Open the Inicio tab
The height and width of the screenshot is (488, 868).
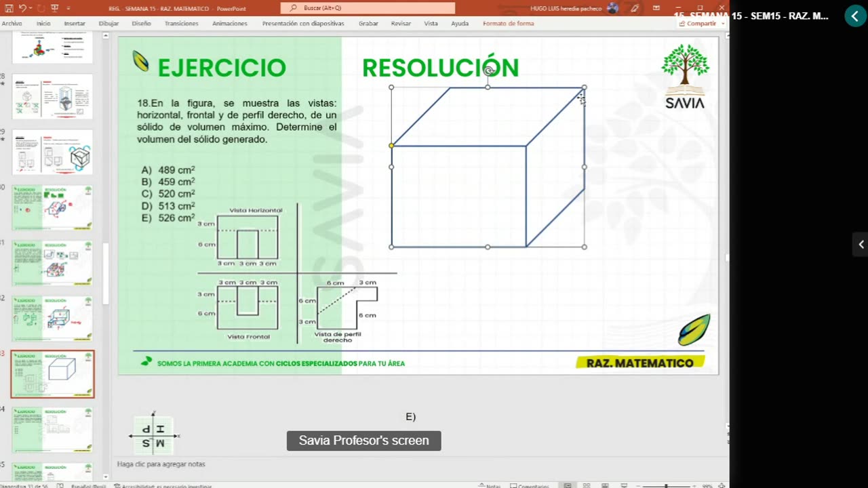pyautogui.click(x=43, y=23)
